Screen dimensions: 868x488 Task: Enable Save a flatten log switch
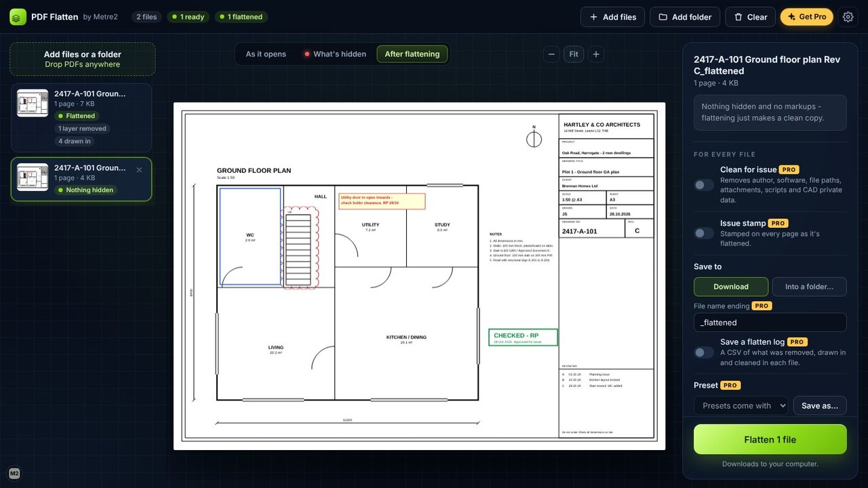704,352
